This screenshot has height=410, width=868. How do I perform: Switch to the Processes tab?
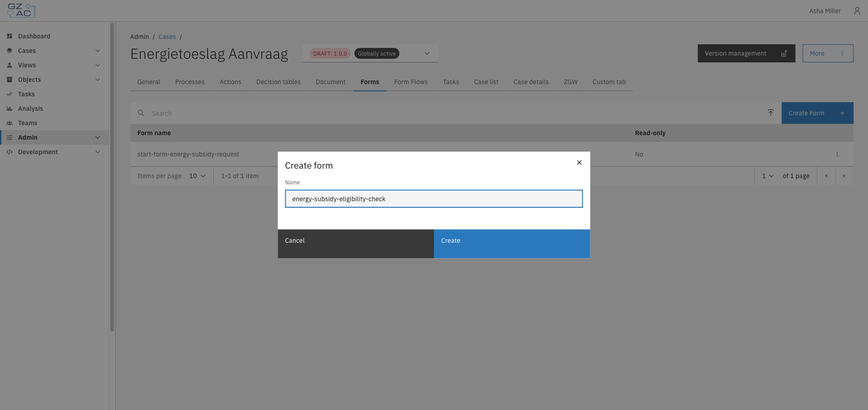pyautogui.click(x=190, y=82)
